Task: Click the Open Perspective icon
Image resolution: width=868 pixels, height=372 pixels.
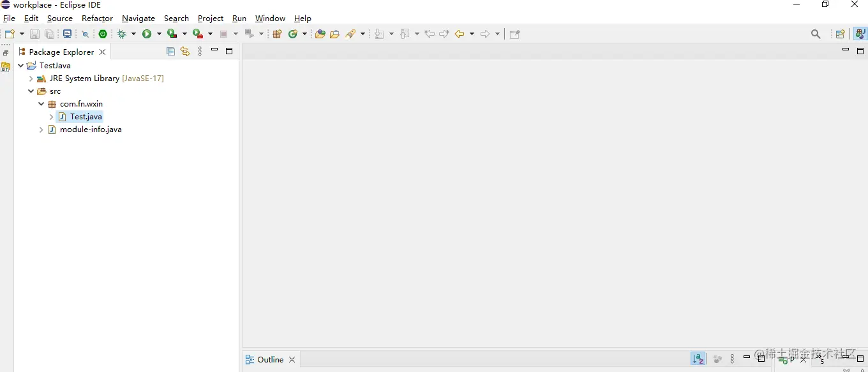Action: (841, 34)
